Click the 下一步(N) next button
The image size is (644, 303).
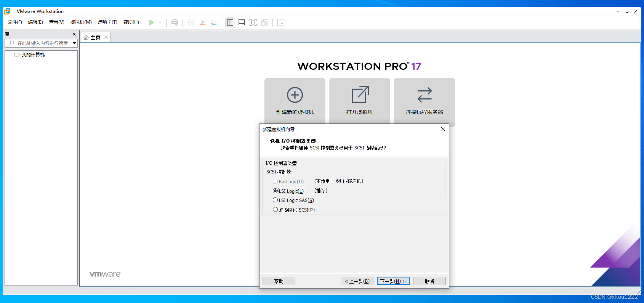pyautogui.click(x=393, y=281)
